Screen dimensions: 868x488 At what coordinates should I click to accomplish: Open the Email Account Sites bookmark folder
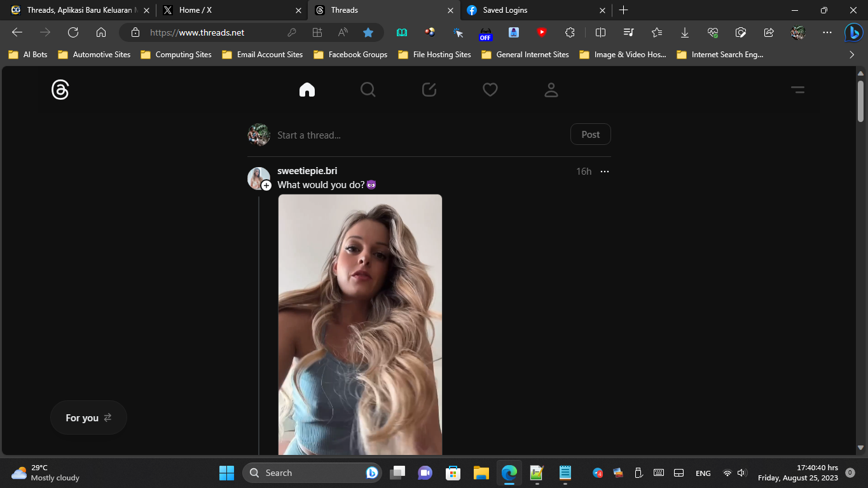point(263,55)
